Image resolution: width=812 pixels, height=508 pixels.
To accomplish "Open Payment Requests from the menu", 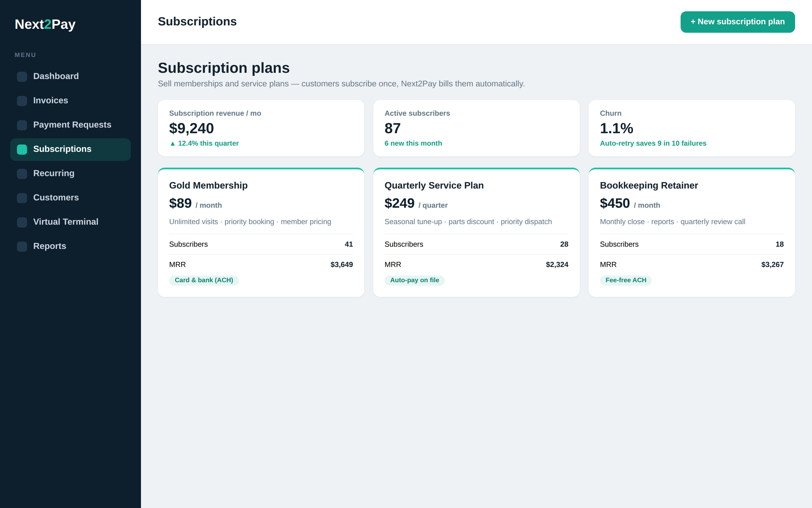I will point(70,125).
